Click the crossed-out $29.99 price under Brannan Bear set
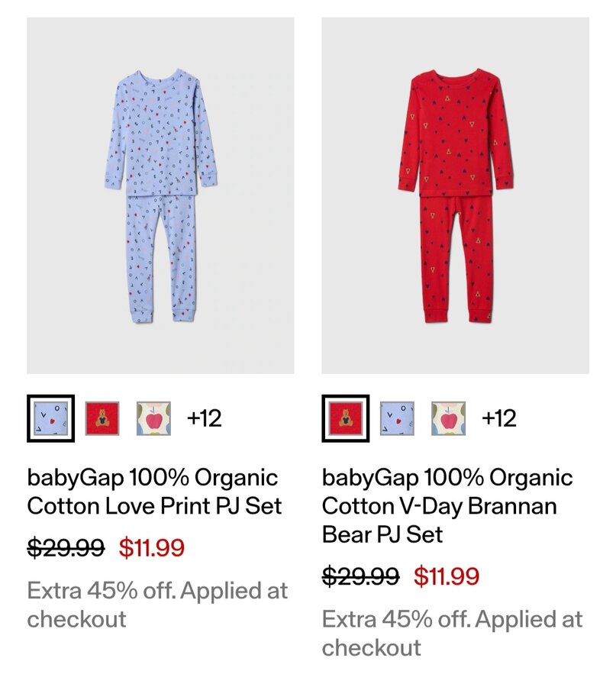616x687 pixels. [x=360, y=576]
